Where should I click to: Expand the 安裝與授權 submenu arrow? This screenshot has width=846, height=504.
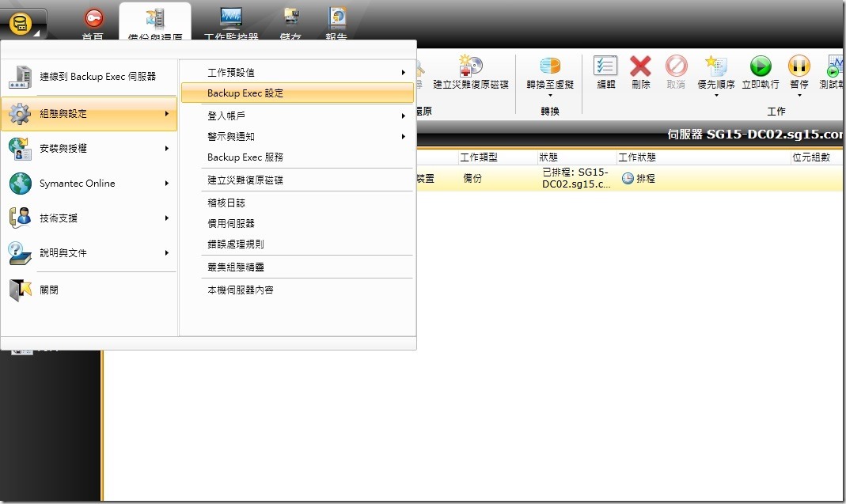(167, 149)
